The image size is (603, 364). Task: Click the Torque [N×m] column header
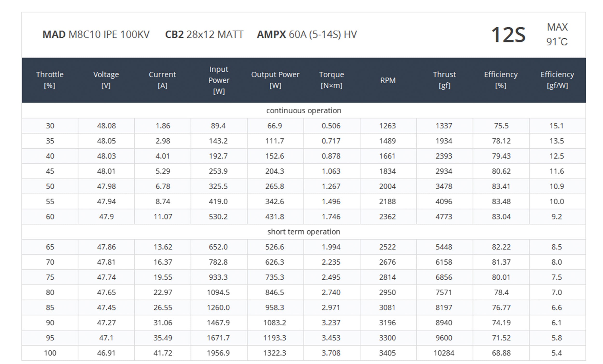click(331, 80)
